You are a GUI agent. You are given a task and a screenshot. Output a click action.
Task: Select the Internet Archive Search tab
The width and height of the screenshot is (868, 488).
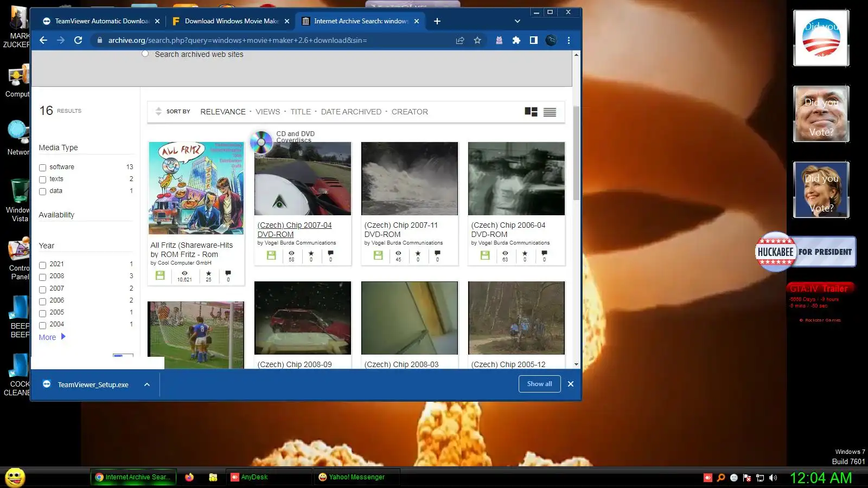pyautogui.click(x=360, y=21)
